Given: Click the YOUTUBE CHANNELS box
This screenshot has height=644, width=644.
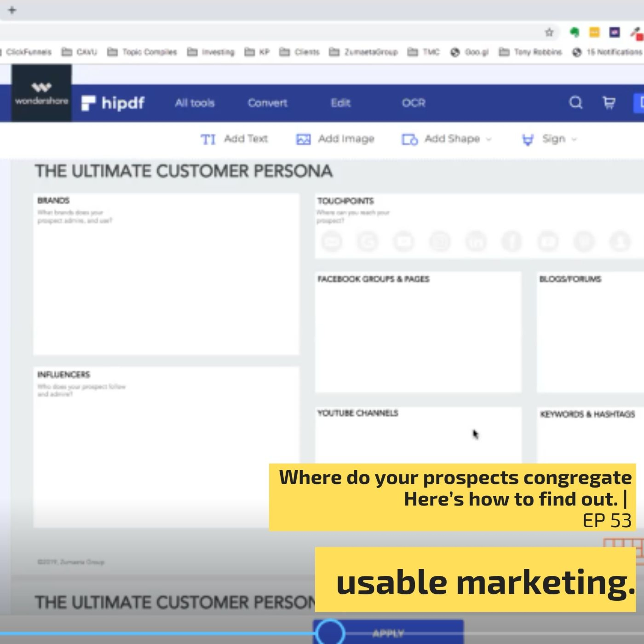Looking at the screenshot, I should [x=418, y=435].
